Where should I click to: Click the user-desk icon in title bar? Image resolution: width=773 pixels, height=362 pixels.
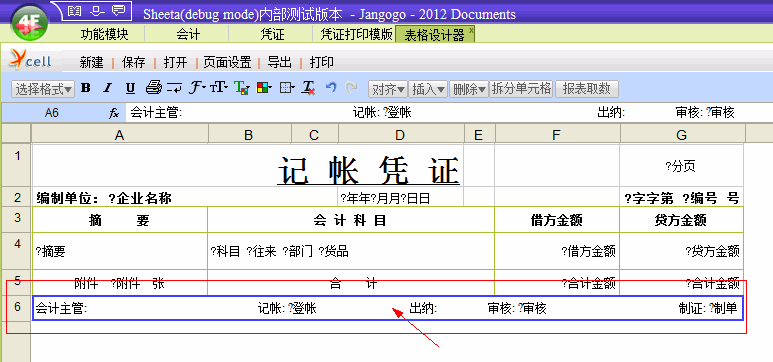tap(97, 10)
